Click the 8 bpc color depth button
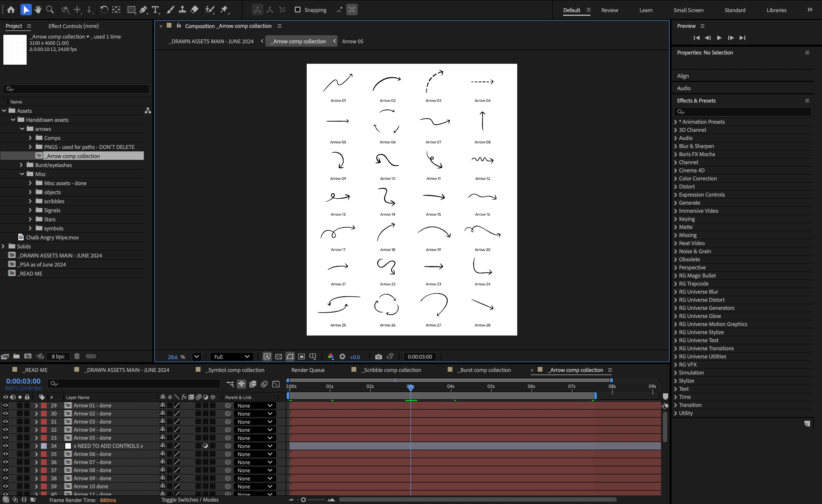 pyautogui.click(x=58, y=356)
